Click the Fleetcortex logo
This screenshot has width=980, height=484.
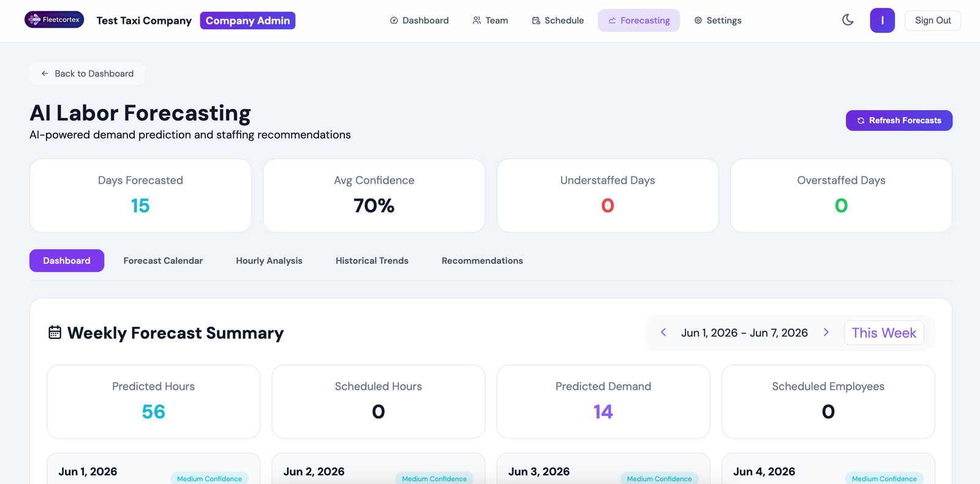(x=54, y=20)
